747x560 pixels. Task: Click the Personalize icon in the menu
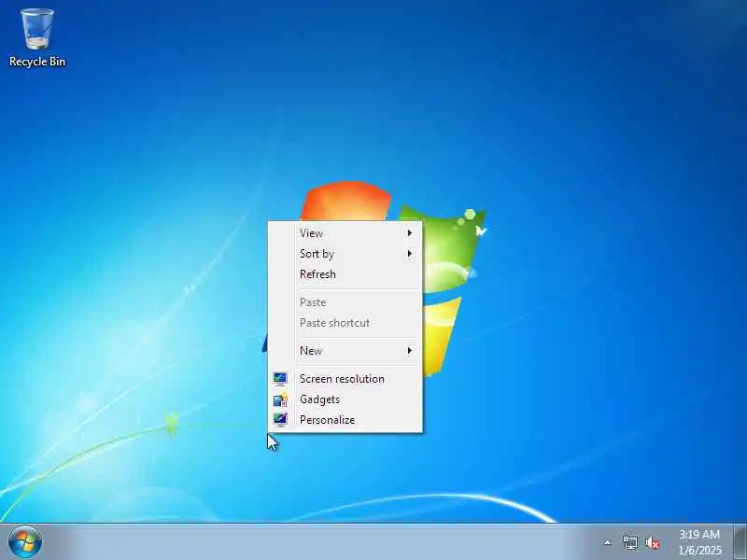coord(280,419)
